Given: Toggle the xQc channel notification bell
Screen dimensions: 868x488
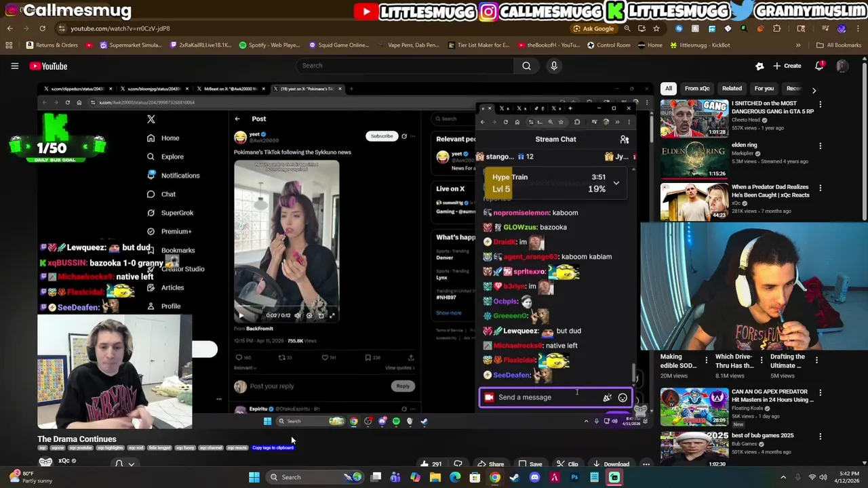Looking at the screenshot, I should [x=119, y=464].
